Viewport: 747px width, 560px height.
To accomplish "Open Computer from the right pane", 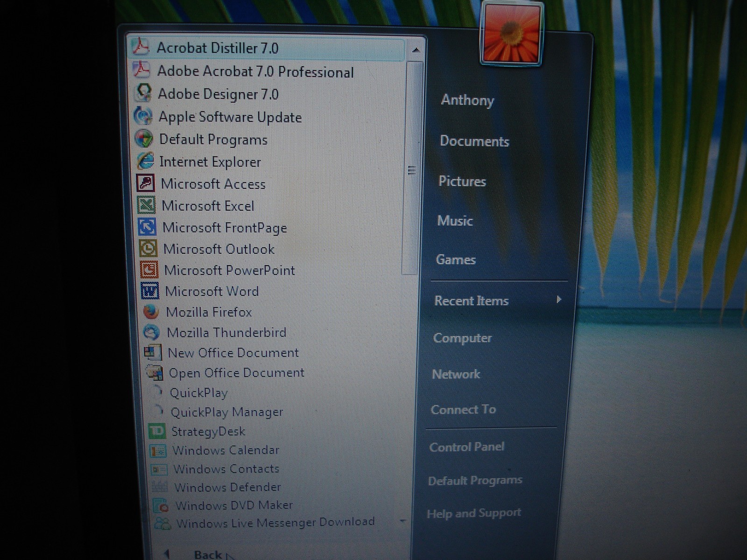I will click(462, 338).
